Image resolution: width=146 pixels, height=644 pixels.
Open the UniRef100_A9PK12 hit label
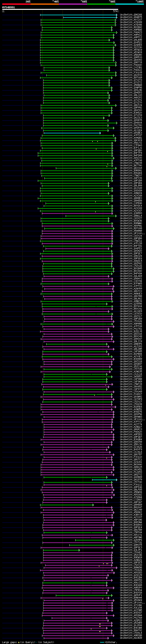coord(131,35)
